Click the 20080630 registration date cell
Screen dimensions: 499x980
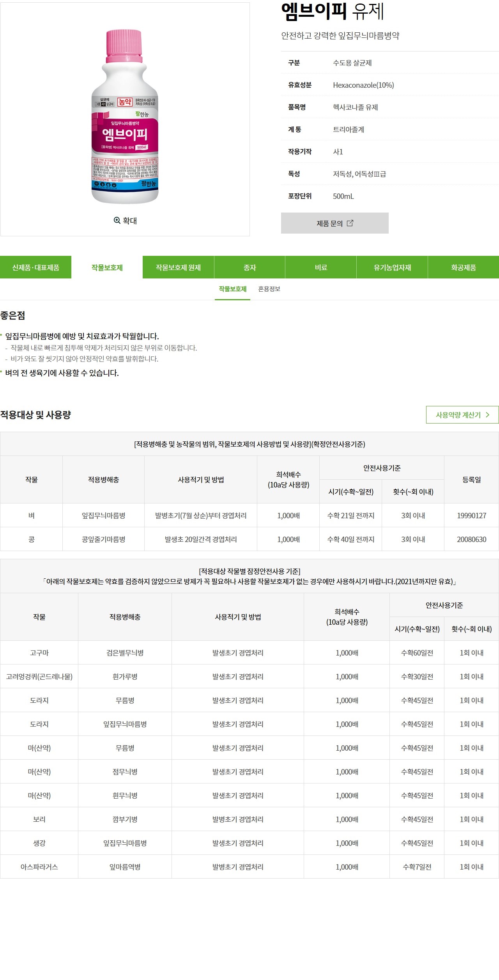coord(471,539)
